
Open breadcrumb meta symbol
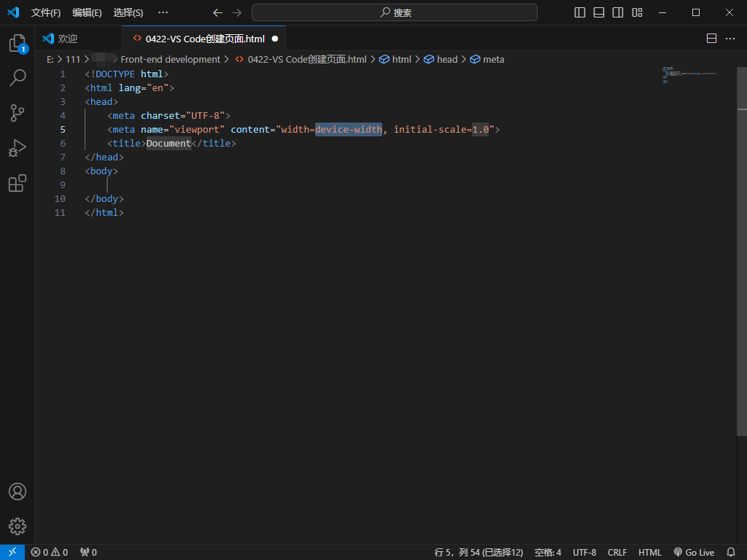point(487,60)
